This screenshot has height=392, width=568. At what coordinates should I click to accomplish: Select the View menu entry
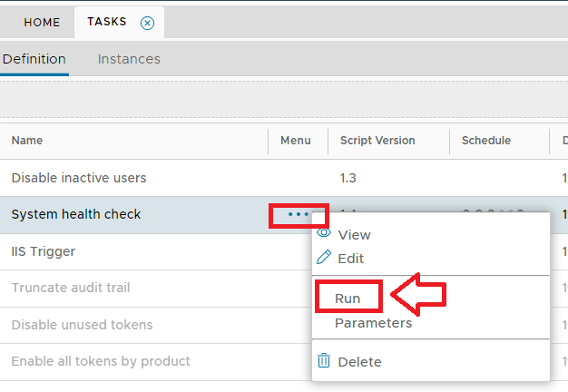(x=354, y=235)
